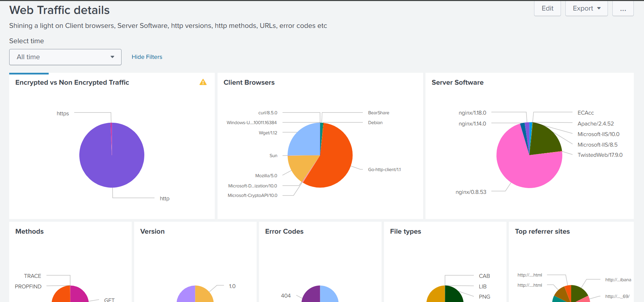Click the Encrypted vs Non Encrypted Traffic title

point(72,83)
